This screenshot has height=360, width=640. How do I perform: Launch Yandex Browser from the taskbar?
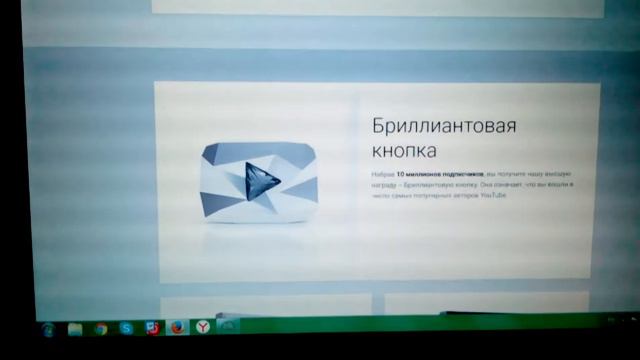pyautogui.click(x=203, y=327)
